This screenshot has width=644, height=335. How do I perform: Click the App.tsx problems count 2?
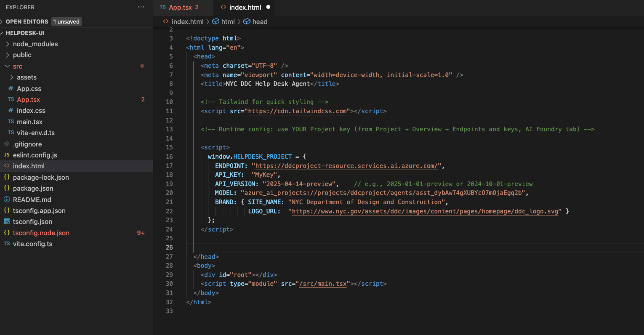(x=143, y=99)
